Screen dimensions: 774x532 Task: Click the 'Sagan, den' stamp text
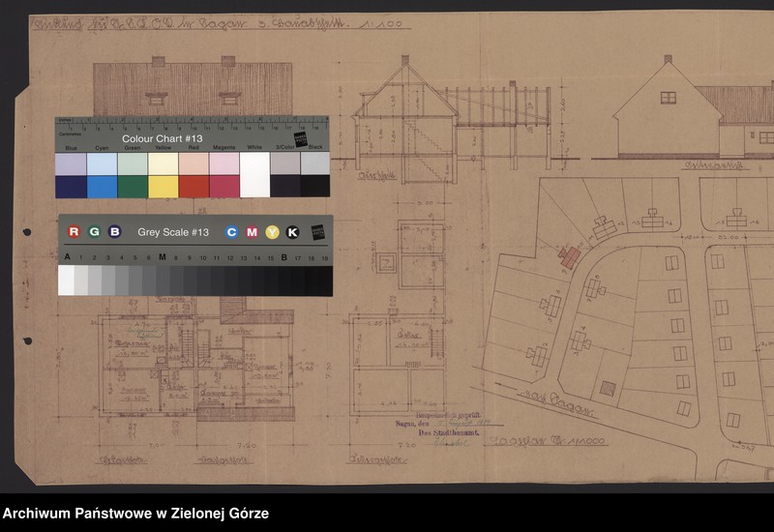(412, 424)
